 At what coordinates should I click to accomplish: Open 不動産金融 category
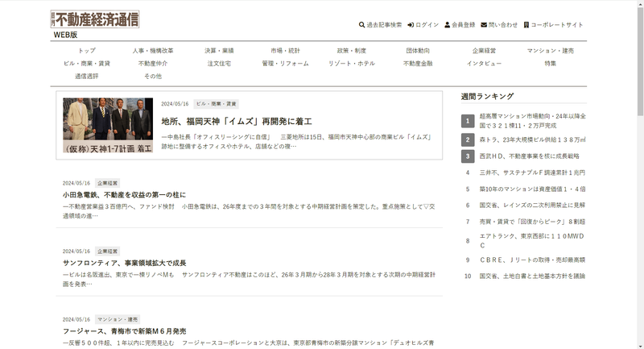(x=418, y=64)
